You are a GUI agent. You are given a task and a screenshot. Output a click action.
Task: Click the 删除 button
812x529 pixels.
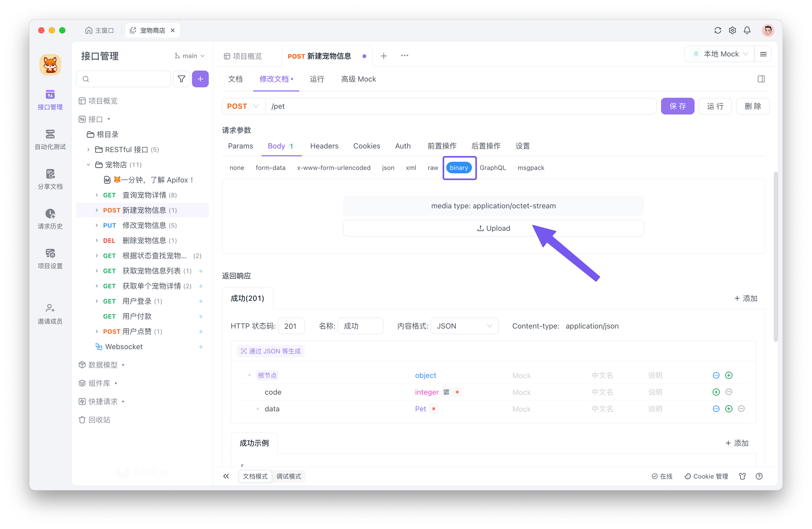pos(752,106)
